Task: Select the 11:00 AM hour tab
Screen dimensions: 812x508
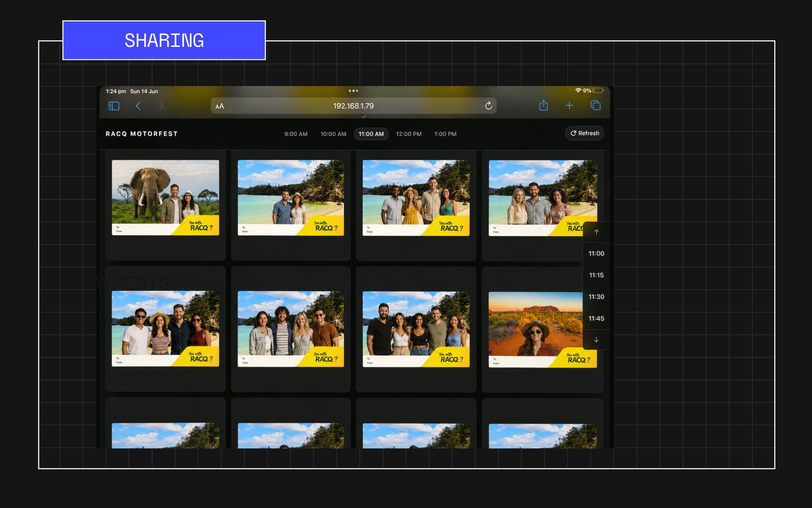Action: (371, 134)
